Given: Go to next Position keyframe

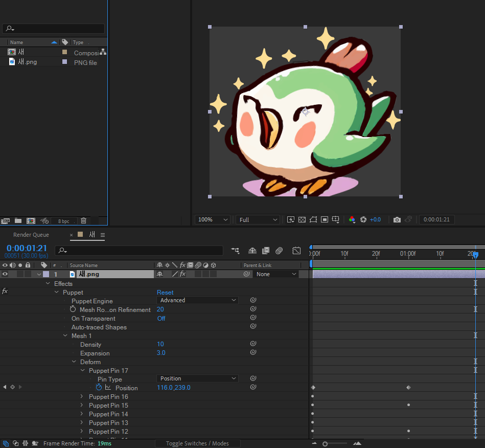Looking at the screenshot, I should click(x=20, y=387).
